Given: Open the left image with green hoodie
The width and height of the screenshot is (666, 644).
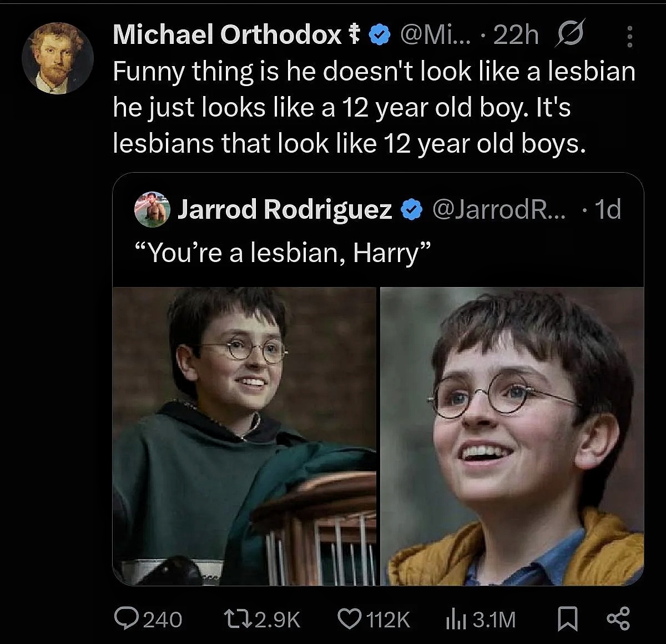Looking at the screenshot, I should [x=244, y=436].
